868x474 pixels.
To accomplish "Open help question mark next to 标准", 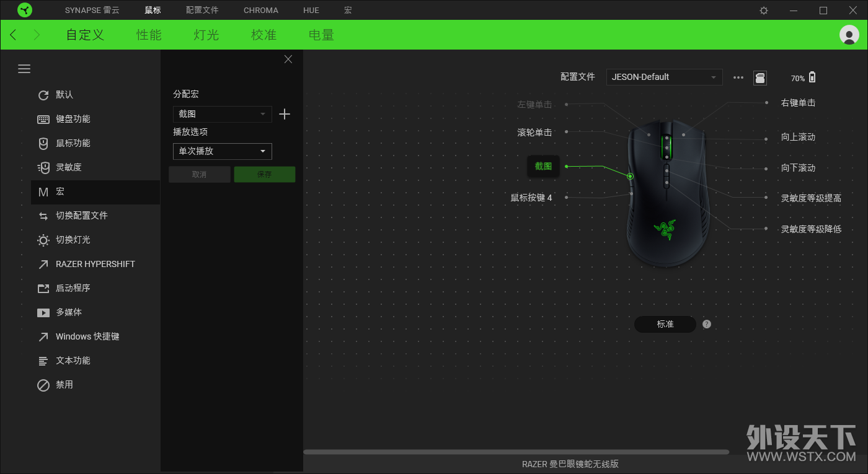I will (x=707, y=324).
